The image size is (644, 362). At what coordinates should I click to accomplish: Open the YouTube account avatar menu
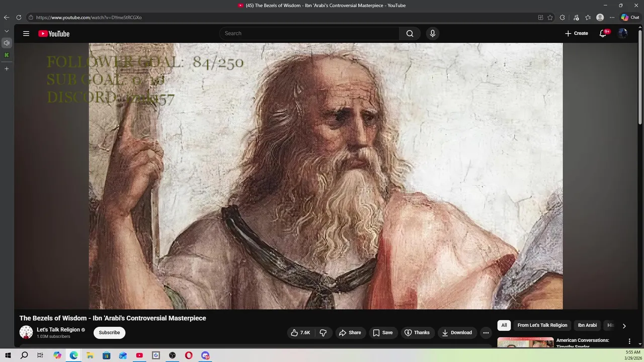[623, 34]
